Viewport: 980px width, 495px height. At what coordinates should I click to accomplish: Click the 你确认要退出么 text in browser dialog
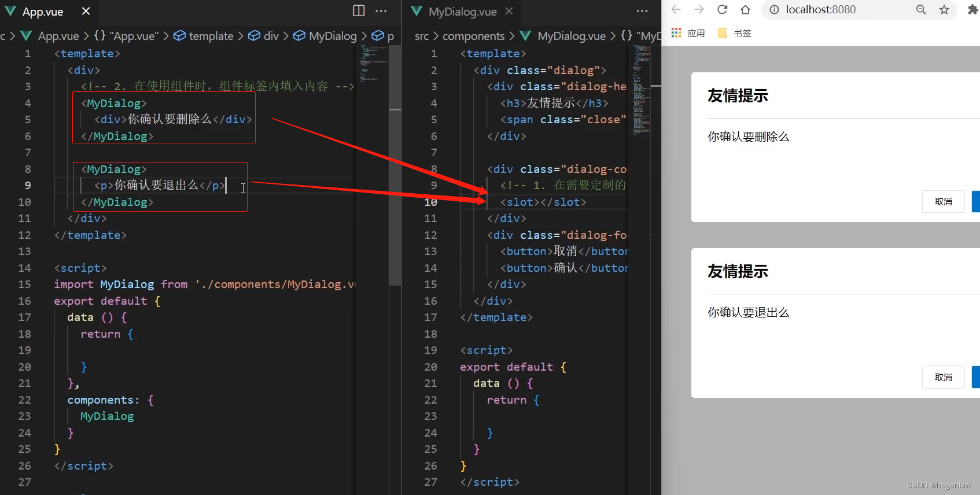tap(748, 312)
